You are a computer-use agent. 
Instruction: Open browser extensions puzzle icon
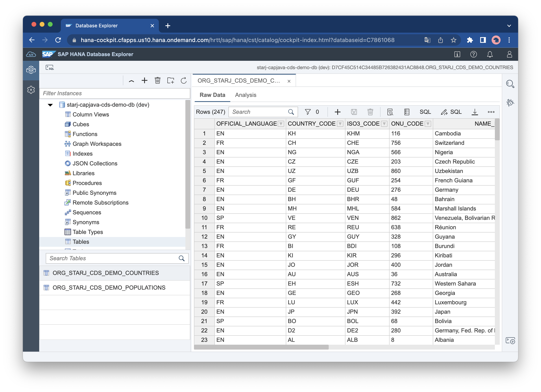(470, 40)
